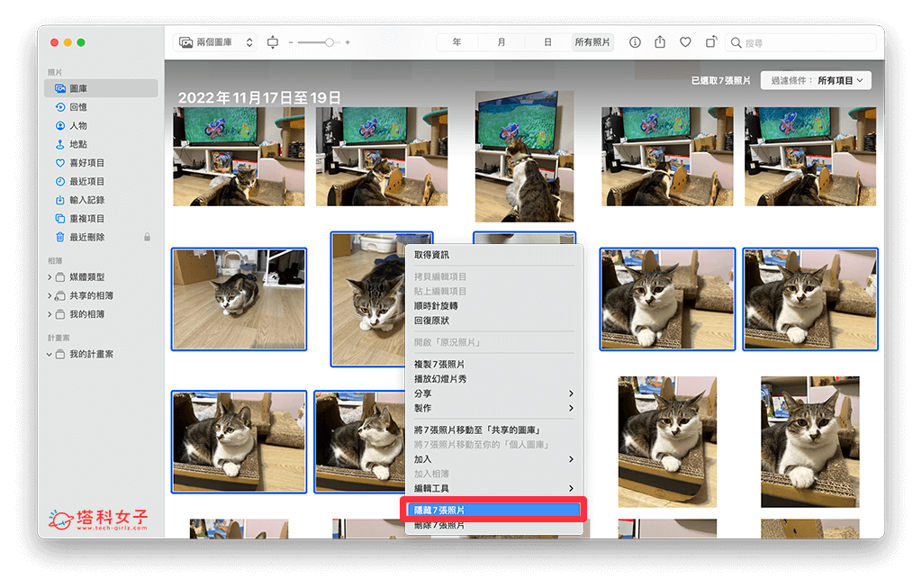Switch to the 月 (Months) view tab
The width and height of the screenshot is (922, 588).
point(502,42)
